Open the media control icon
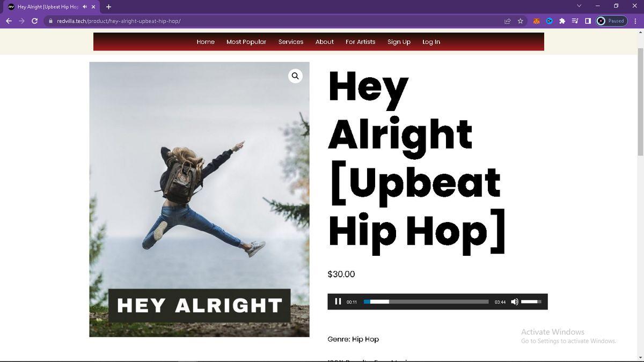This screenshot has height=362, width=644. pyautogui.click(x=575, y=21)
